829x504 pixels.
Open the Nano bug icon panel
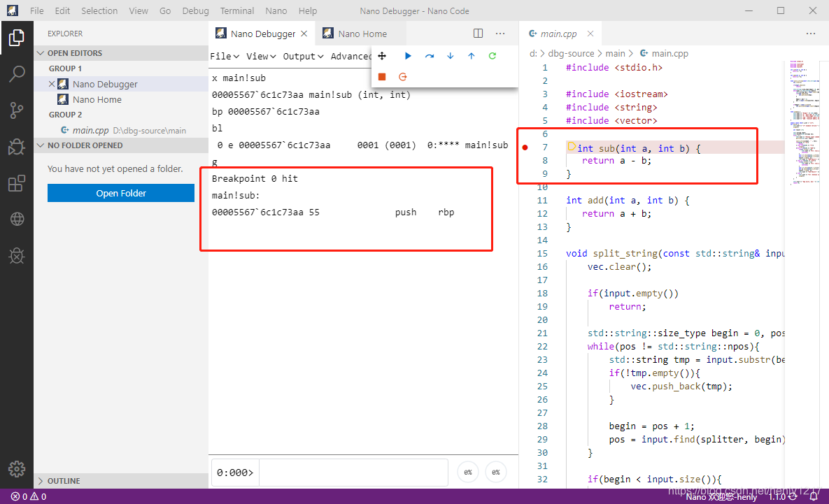16,256
